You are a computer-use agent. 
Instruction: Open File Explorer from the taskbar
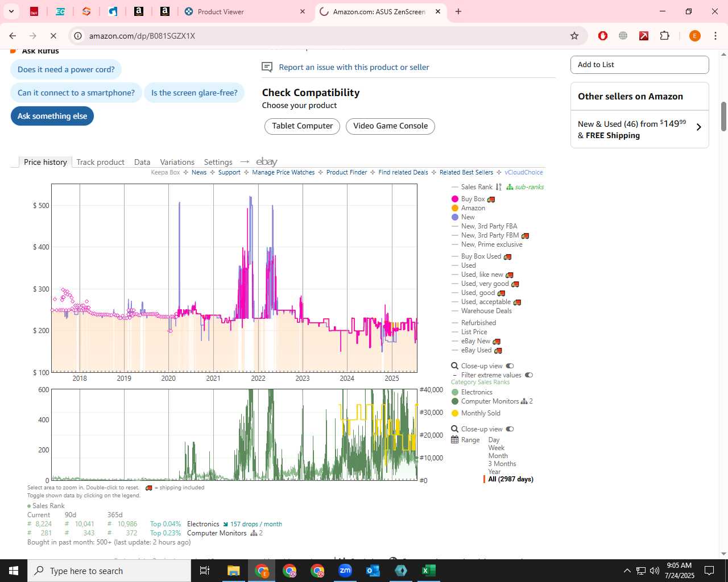(x=234, y=571)
